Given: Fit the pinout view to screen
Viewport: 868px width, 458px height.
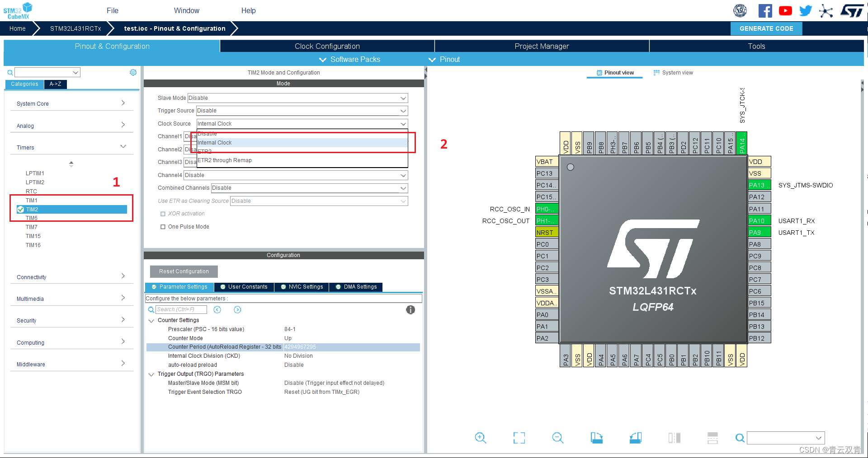Looking at the screenshot, I should [519, 438].
